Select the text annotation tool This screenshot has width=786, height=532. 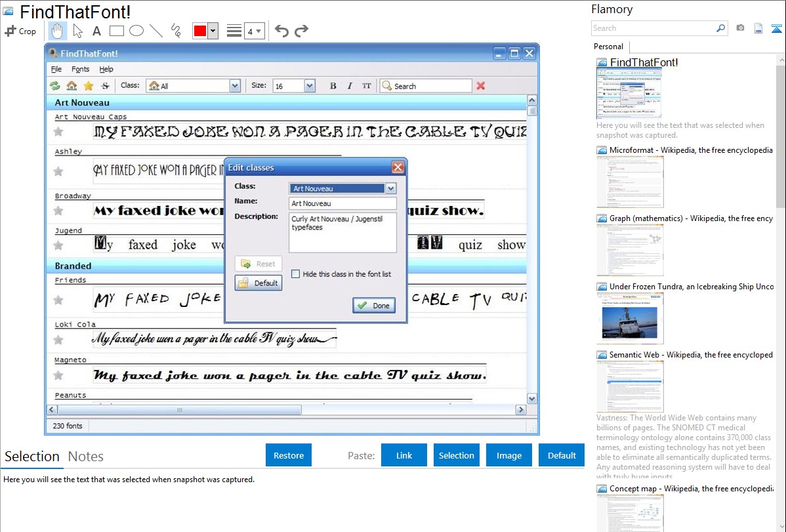(96, 31)
